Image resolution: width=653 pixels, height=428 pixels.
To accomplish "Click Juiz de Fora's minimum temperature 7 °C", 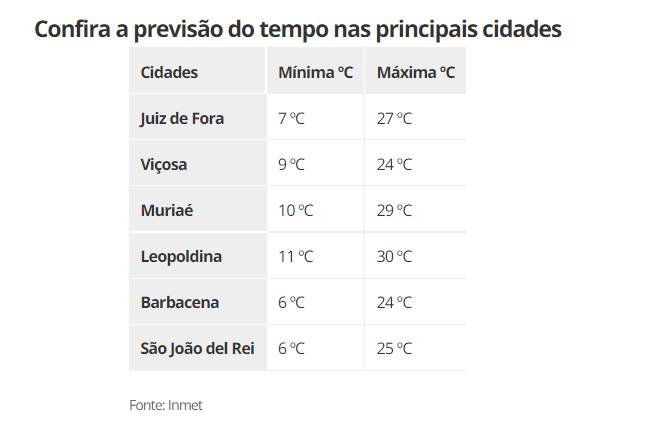I will 291,118.
